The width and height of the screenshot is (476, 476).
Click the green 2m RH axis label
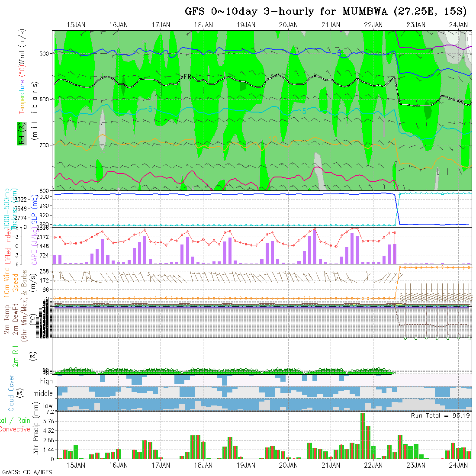15,356
